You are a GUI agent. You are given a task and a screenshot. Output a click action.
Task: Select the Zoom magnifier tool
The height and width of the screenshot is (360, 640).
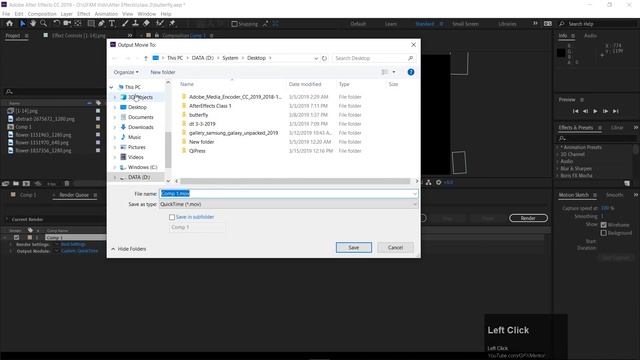pos(43,24)
